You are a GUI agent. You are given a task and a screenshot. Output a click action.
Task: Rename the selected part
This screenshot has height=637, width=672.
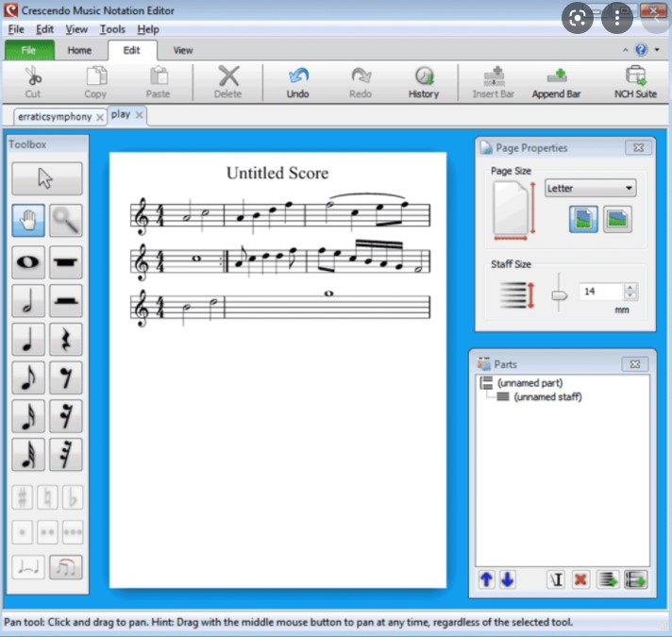tap(556, 580)
